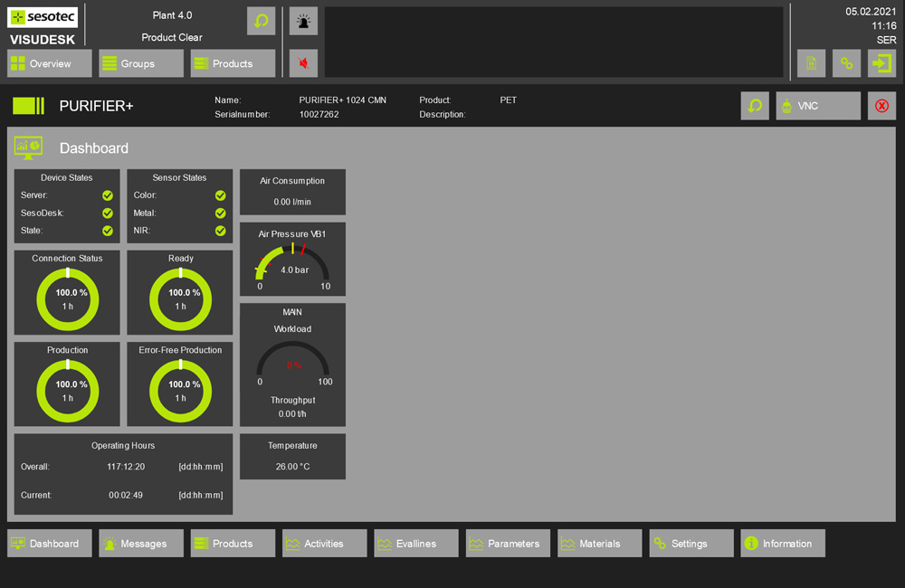Open the bottom Settings tab

pyautogui.click(x=691, y=543)
